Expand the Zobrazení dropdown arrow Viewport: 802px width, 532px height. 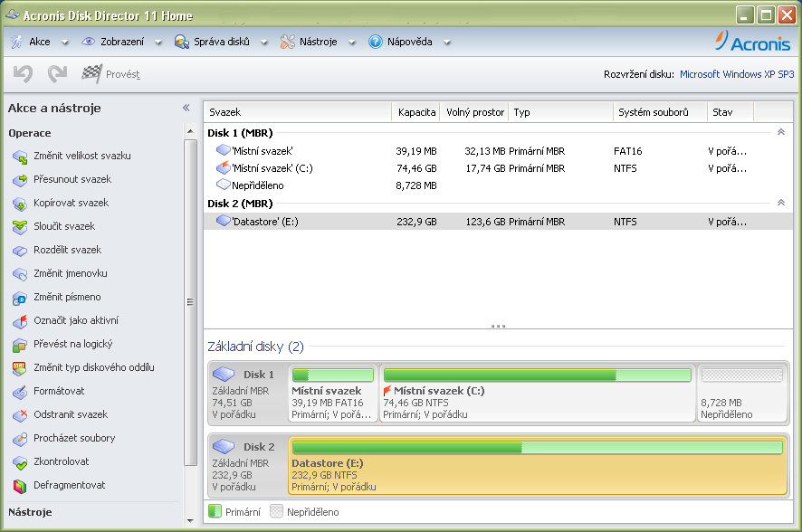click(x=158, y=43)
